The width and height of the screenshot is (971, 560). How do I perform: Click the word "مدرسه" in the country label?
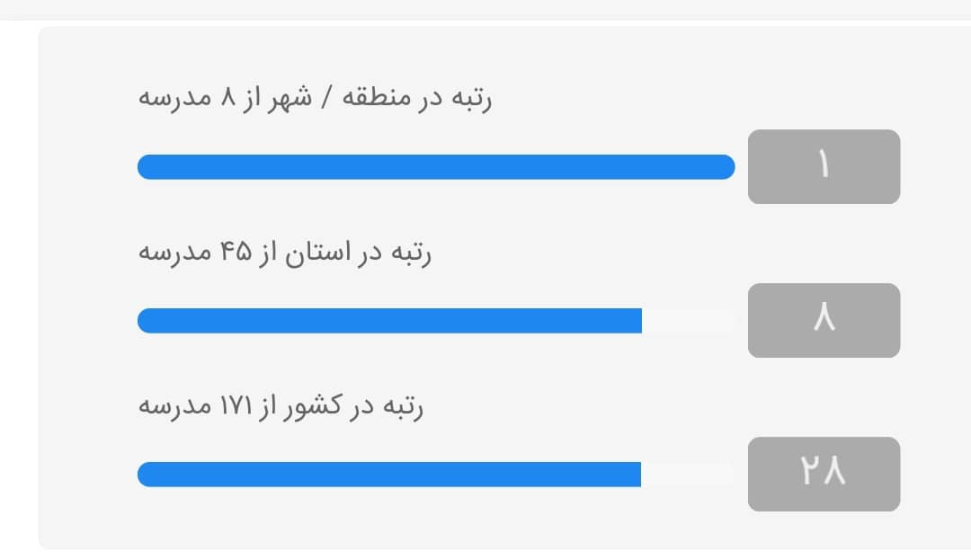[x=174, y=406]
